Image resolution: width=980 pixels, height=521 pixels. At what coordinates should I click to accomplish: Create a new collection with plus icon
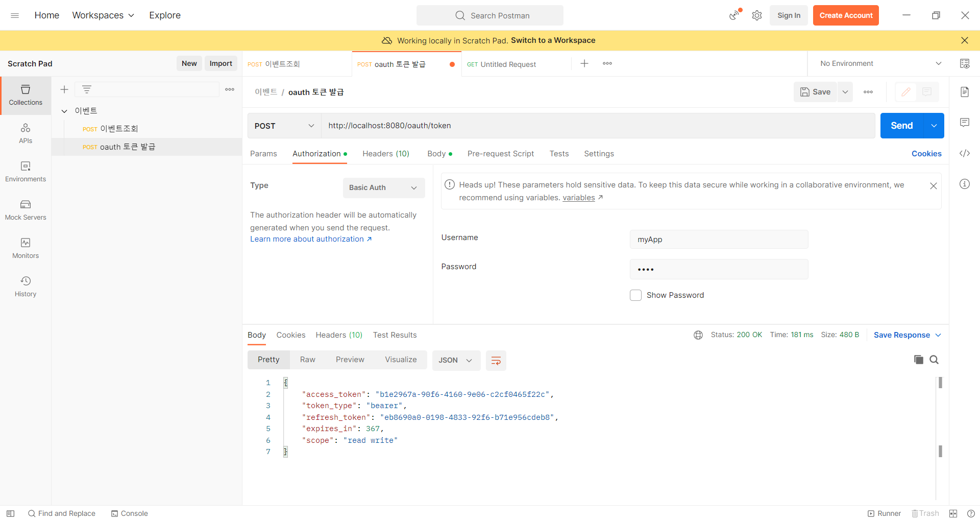pos(64,89)
